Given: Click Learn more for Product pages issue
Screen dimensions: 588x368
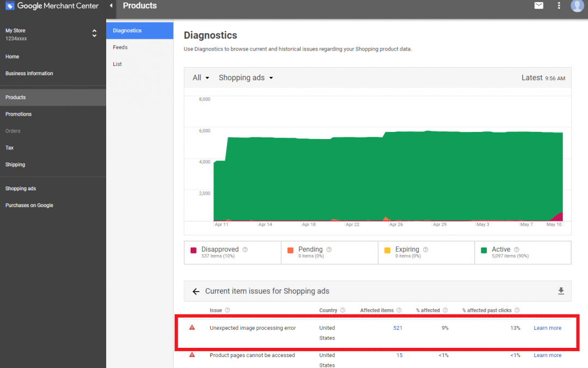Looking at the screenshot, I should pyautogui.click(x=548, y=355).
